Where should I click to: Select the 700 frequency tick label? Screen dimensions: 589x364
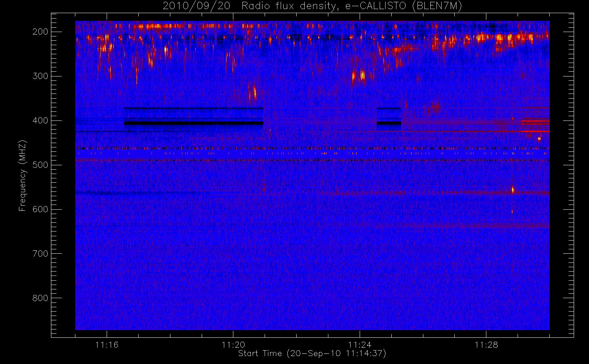click(40, 254)
